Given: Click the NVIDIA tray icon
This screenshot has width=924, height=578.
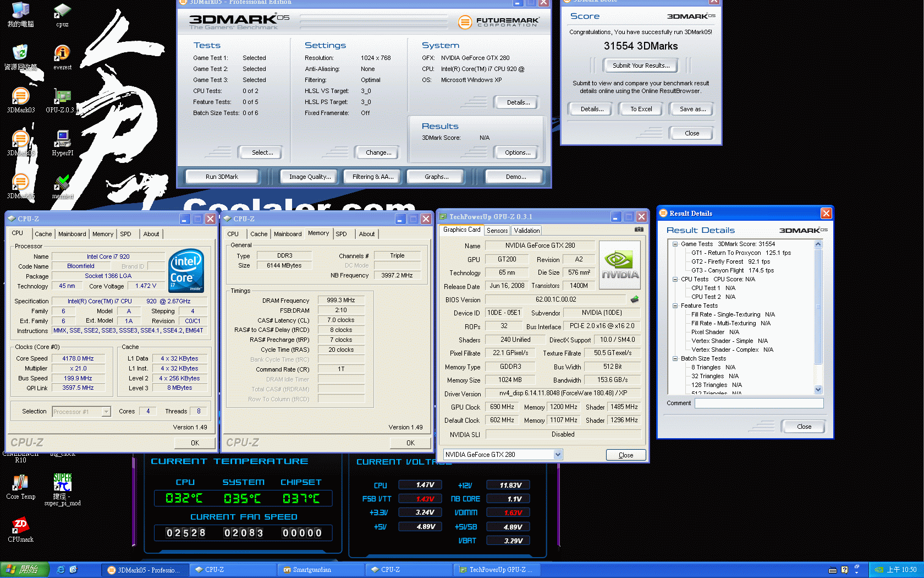Looking at the screenshot, I should coord(879,570).
